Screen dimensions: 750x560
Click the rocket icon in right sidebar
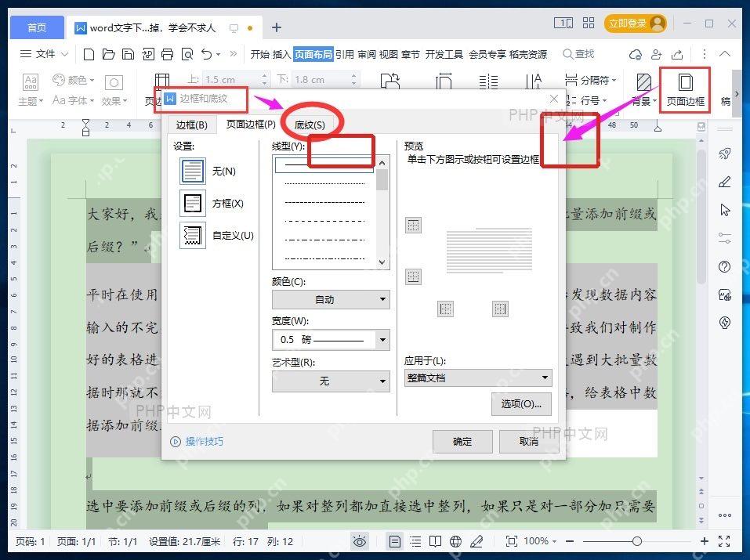pyautogui.click(x=725, y=154)
